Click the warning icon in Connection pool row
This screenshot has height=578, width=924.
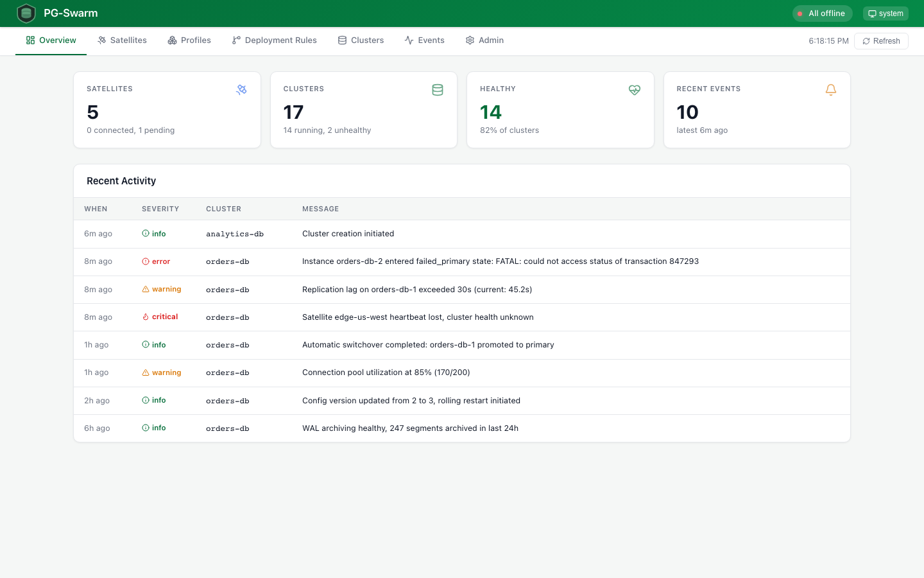[146, 372]
